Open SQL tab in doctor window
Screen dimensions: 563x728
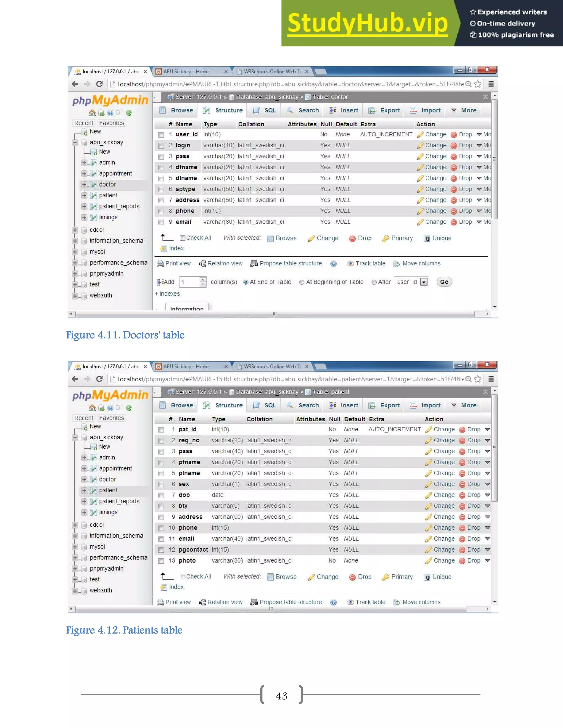(264, 110)
